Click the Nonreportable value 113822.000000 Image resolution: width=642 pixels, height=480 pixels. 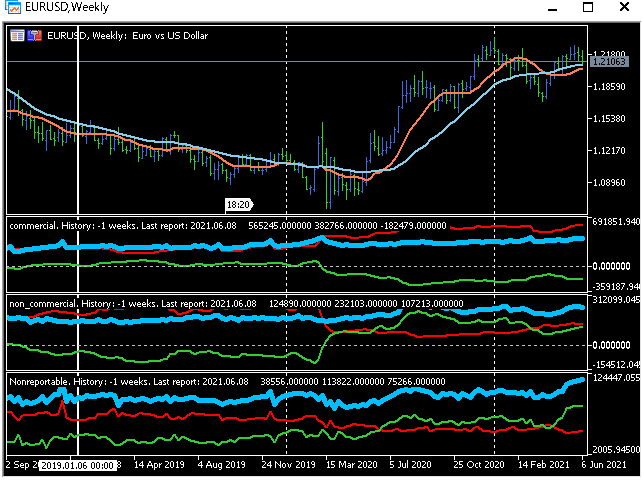[x=353, y=382]
